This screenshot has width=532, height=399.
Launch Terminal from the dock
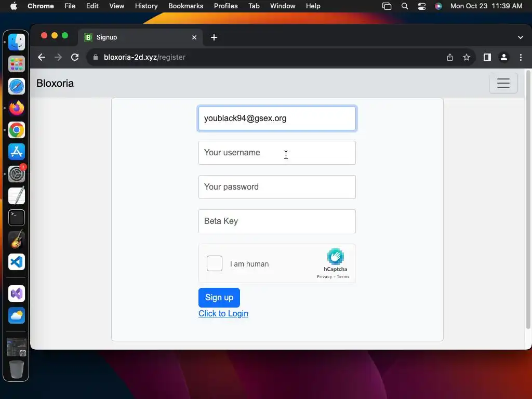coord(16,218)
